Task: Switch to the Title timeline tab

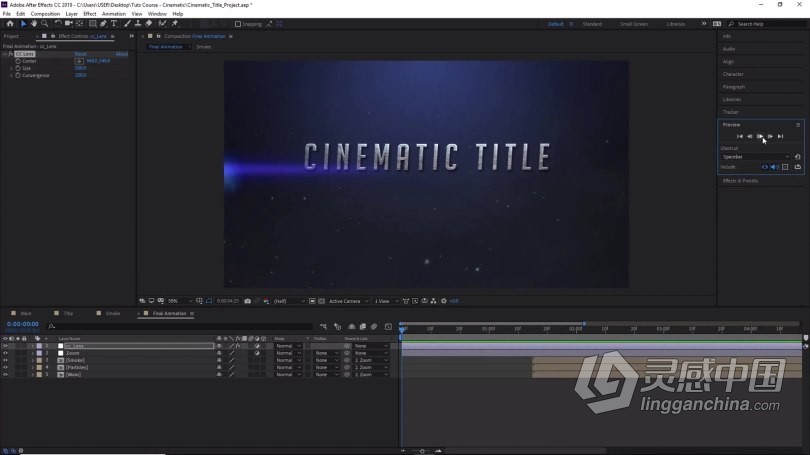Action: [68, 313]
